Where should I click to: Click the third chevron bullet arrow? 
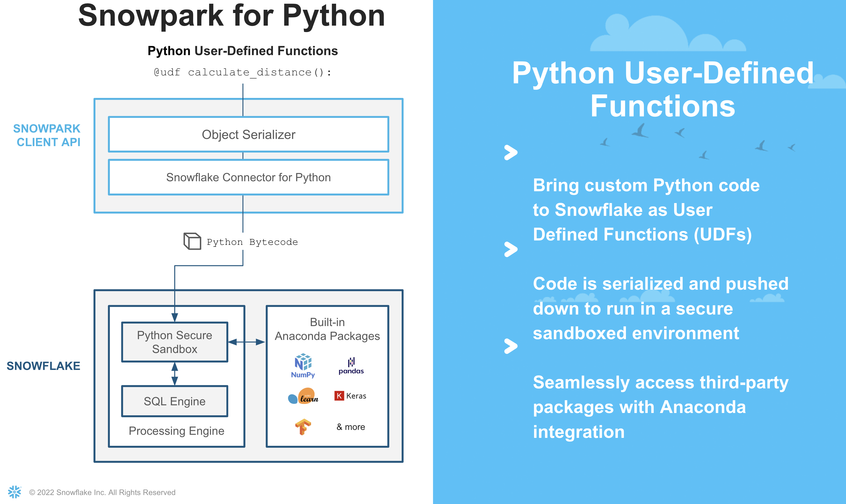(511, 346)
